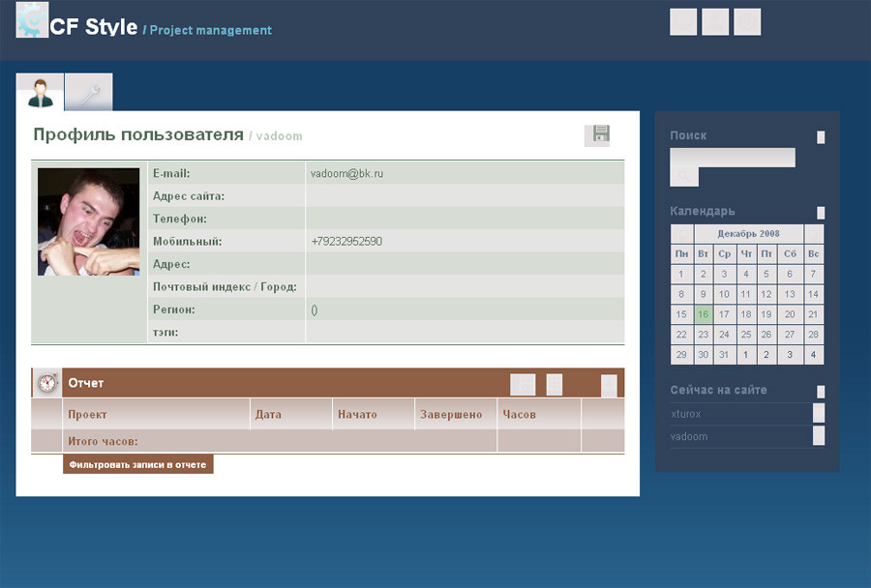Sort report by Проект column

pyautogui.click(x=87, y=414)
